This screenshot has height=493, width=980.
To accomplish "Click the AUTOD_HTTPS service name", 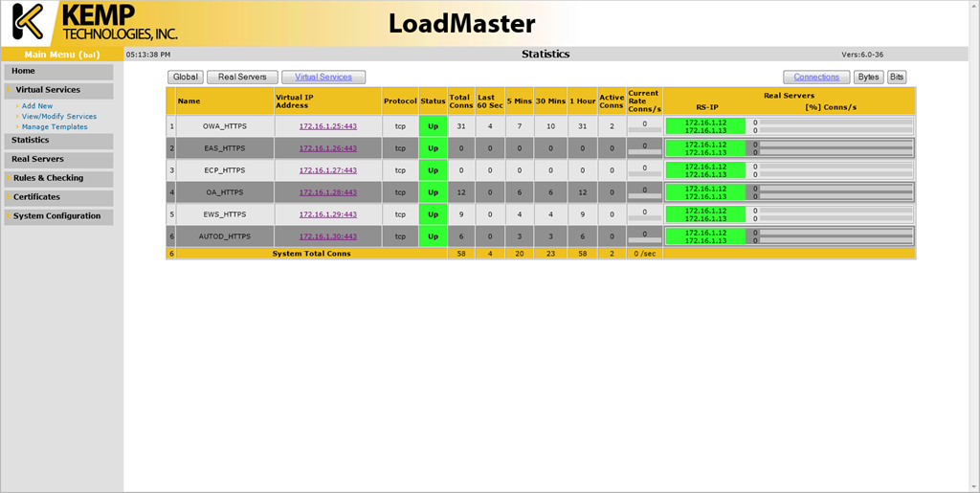I will tap(224, 236).
